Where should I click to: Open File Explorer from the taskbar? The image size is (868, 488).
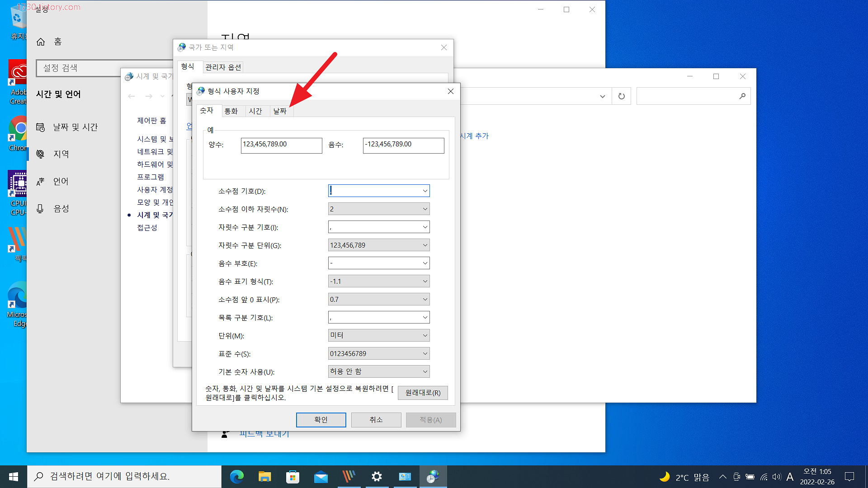pos(264,477)
